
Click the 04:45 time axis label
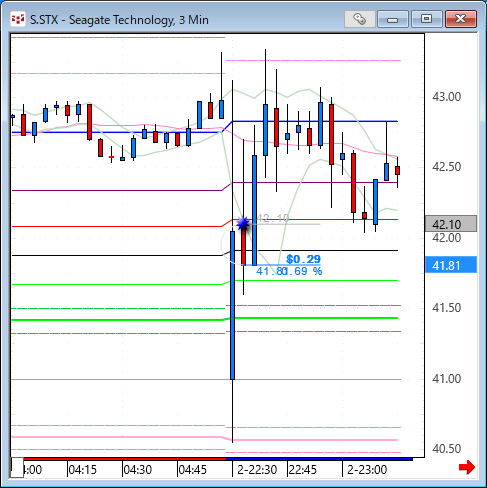[x=193, y=470]
